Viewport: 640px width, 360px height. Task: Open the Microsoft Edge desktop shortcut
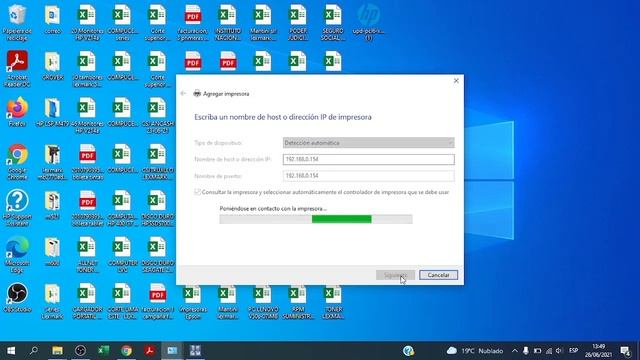17,254
